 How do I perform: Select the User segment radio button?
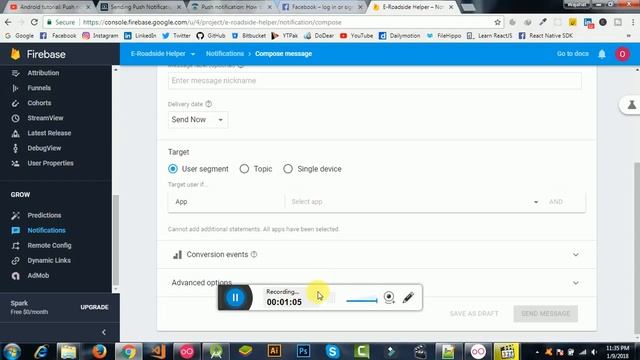pyautogui.click(x=173, y=169)
